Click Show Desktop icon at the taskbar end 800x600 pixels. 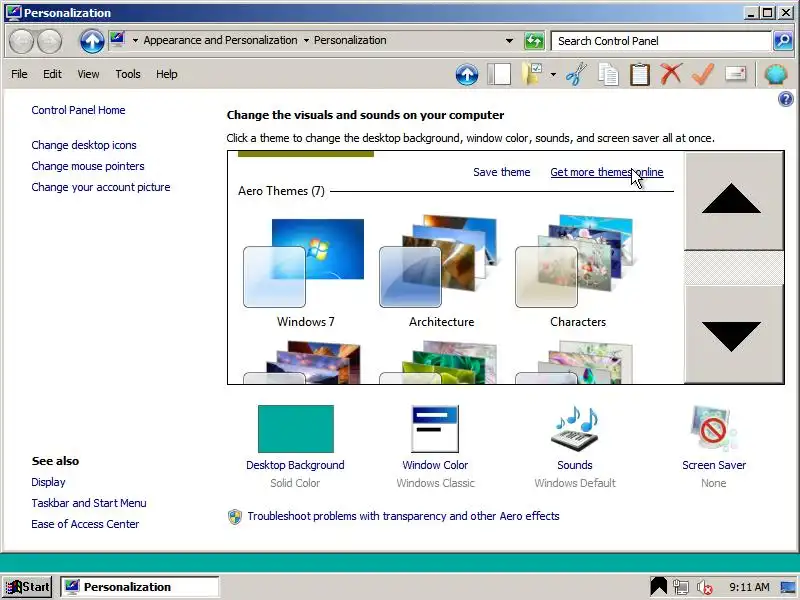789,587
